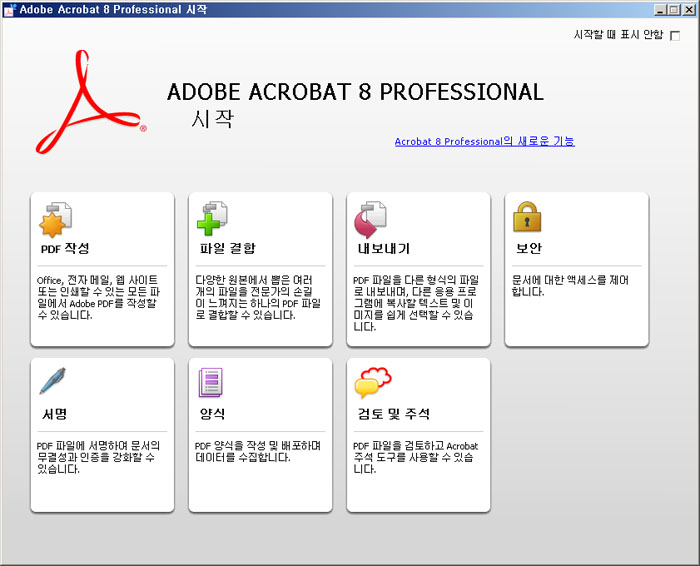Click the 파일 결합 green plus icon
This screenshot has width=700, height=566.
212,218
